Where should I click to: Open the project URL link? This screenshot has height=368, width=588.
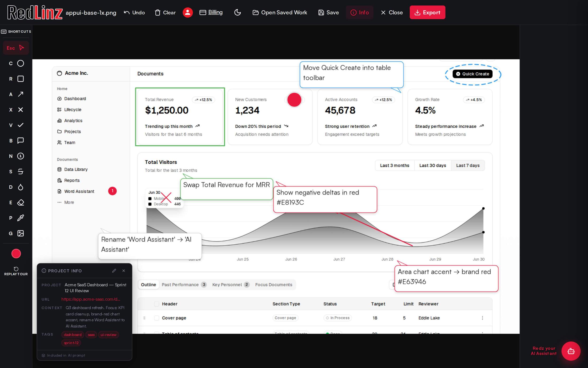point(91,299)
